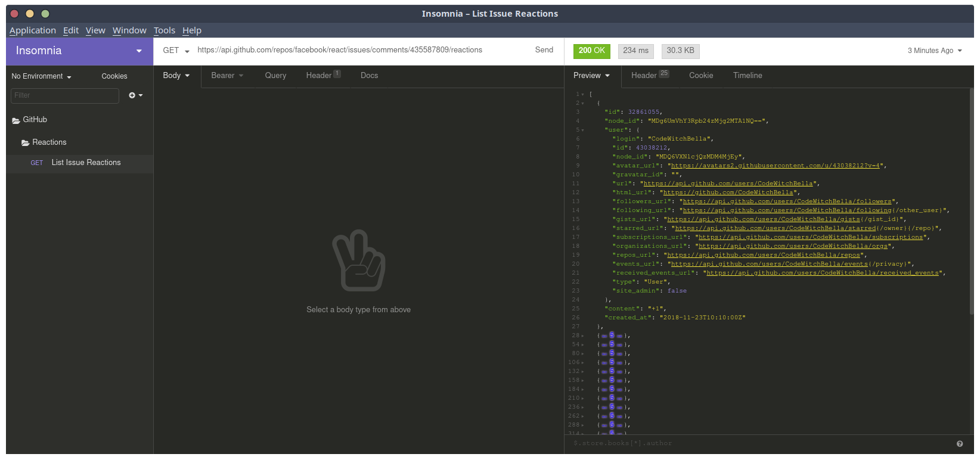The width and height of the screenshot is (980, 460).
Task: Expand the folded object at line 262
Action: 583,416
